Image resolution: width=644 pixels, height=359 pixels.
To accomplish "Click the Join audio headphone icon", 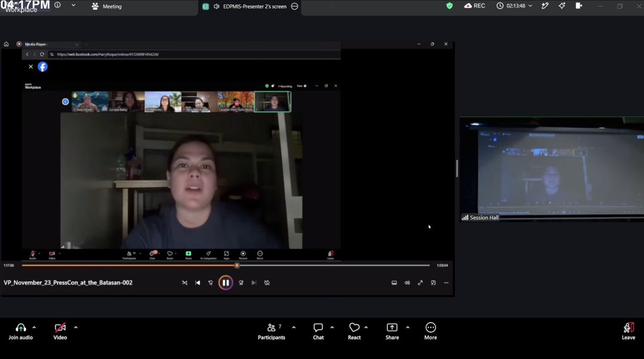I will (x=21, y=328).
